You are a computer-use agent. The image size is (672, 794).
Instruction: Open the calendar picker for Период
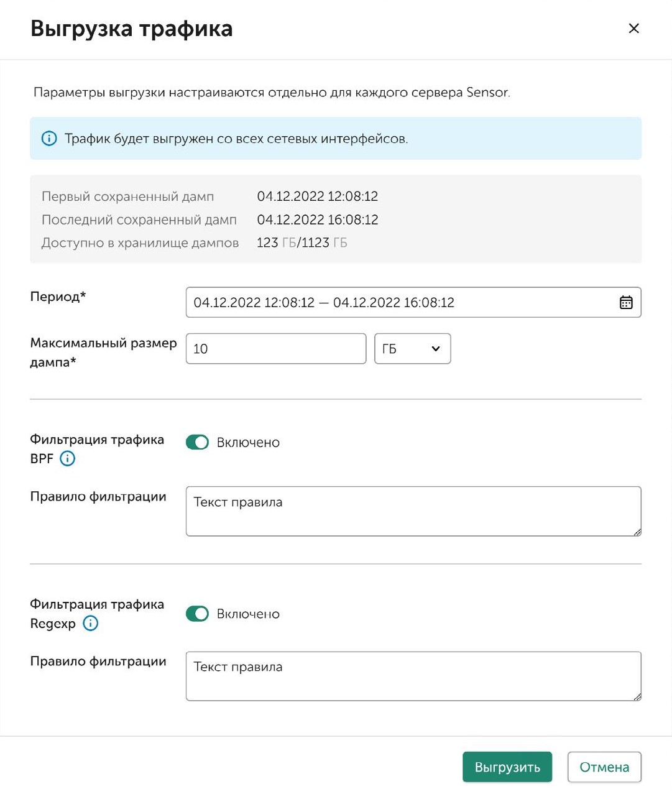625,302
